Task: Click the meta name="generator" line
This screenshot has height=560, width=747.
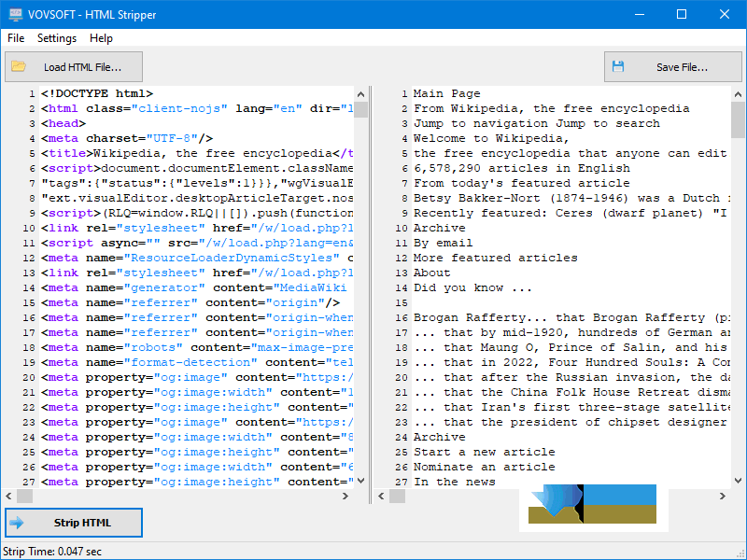Action: click(x=194, y=288)
